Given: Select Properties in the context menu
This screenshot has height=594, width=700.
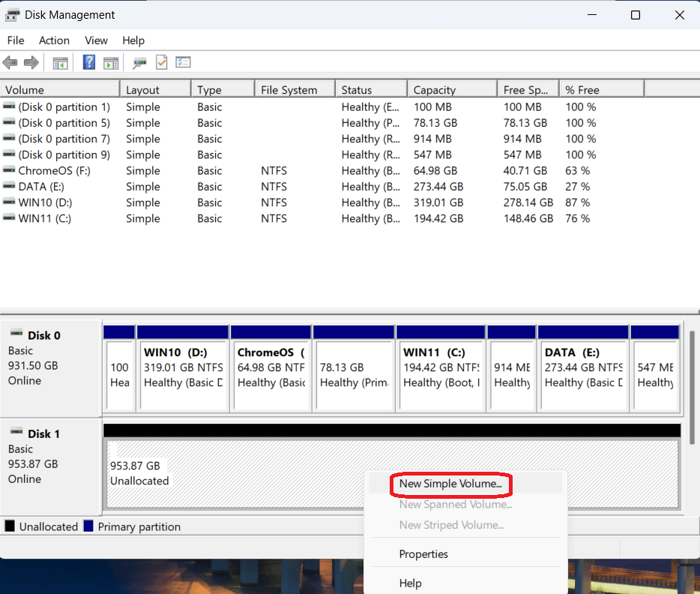Looking at the screenshot, I should [423, 554].
